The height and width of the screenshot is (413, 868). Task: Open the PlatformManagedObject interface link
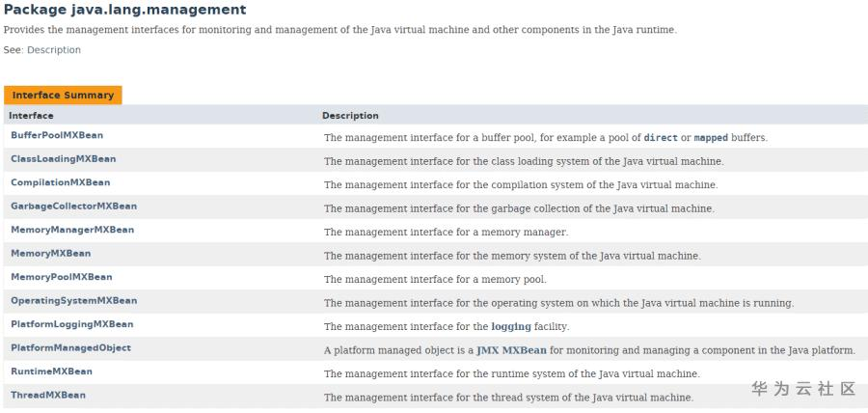coord(70,347)
